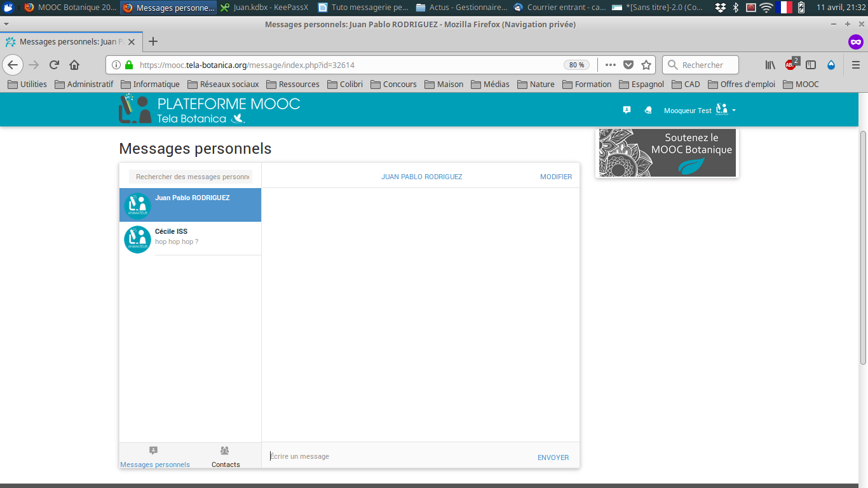
Task: Toggle the Firefox sidebar view
Action: [x=811, y=65]
